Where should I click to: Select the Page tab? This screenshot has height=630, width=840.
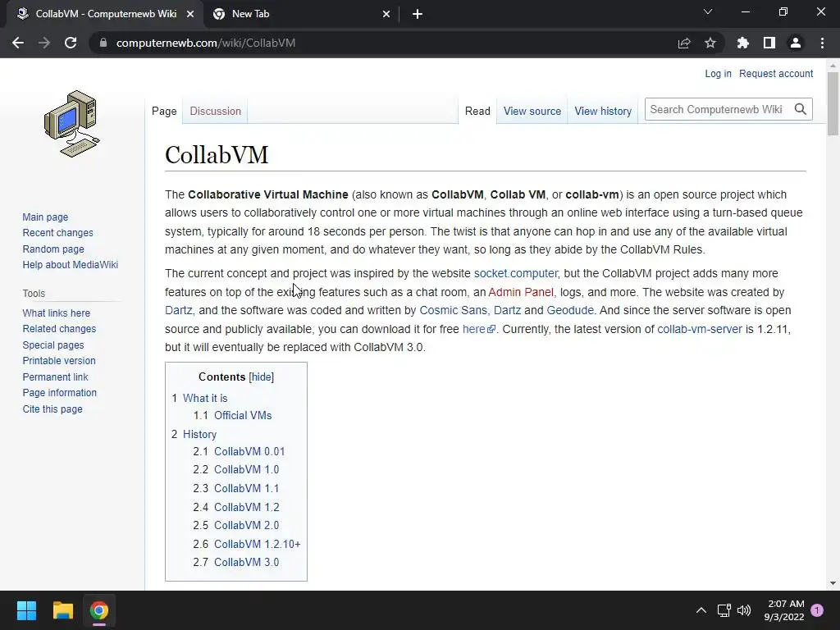(x=164, y=111)
